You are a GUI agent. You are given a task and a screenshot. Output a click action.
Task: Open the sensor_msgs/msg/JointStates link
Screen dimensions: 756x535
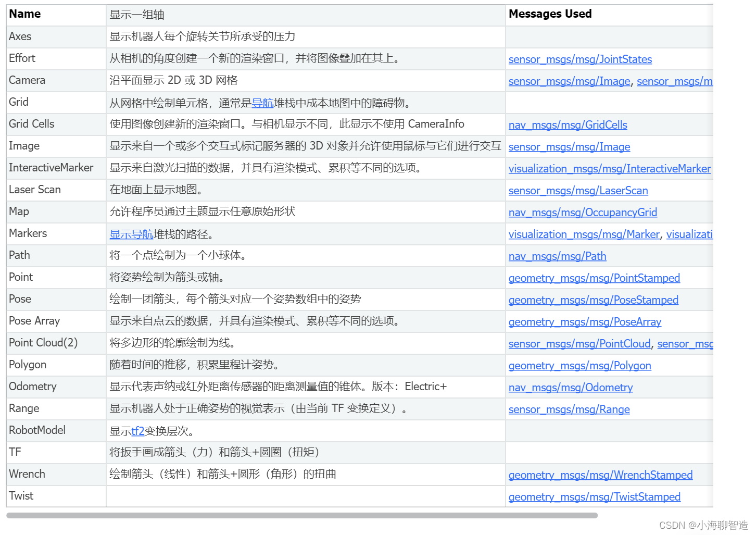[x=580, y=59]
